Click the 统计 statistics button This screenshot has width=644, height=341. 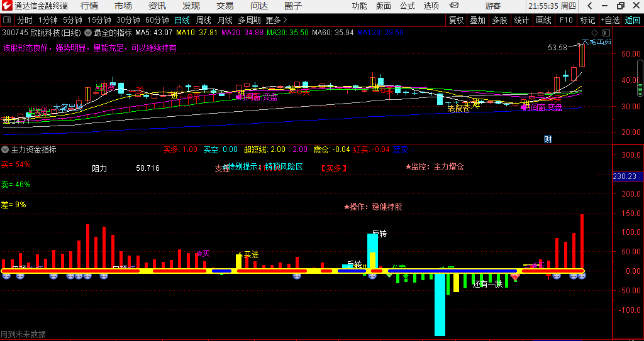click(521, 20)
